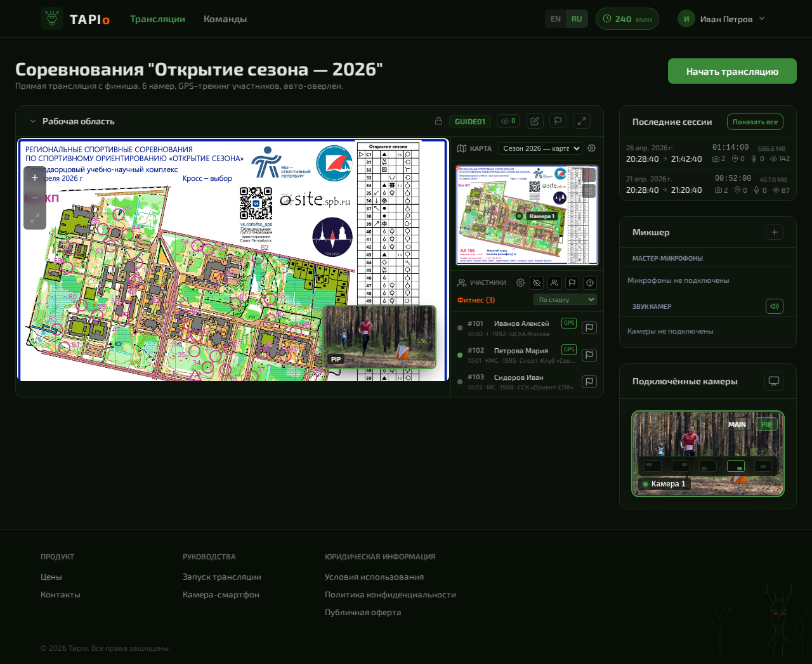Click the participants group icon button
Viewport: 812px width, 664px height.
click(x=554, y=283)
